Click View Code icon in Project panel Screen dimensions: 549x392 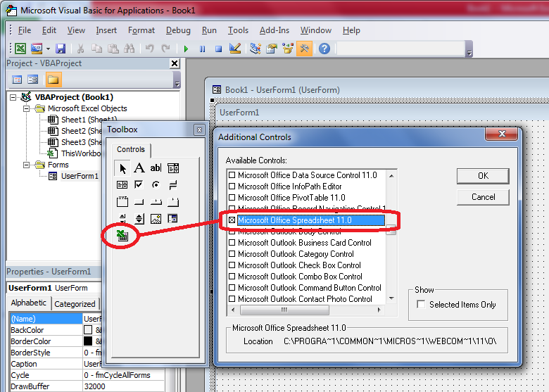pyautogui.click(x=17, y=80)
